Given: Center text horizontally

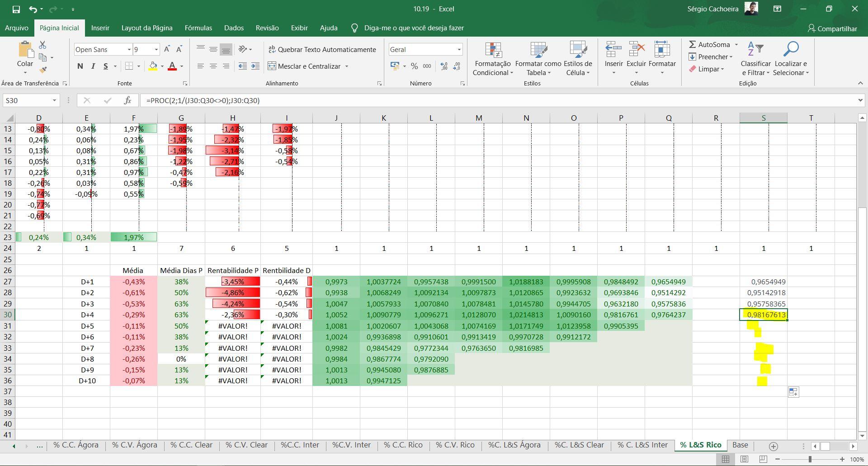Looking at the screenshot, I should [x=213, y=66].
